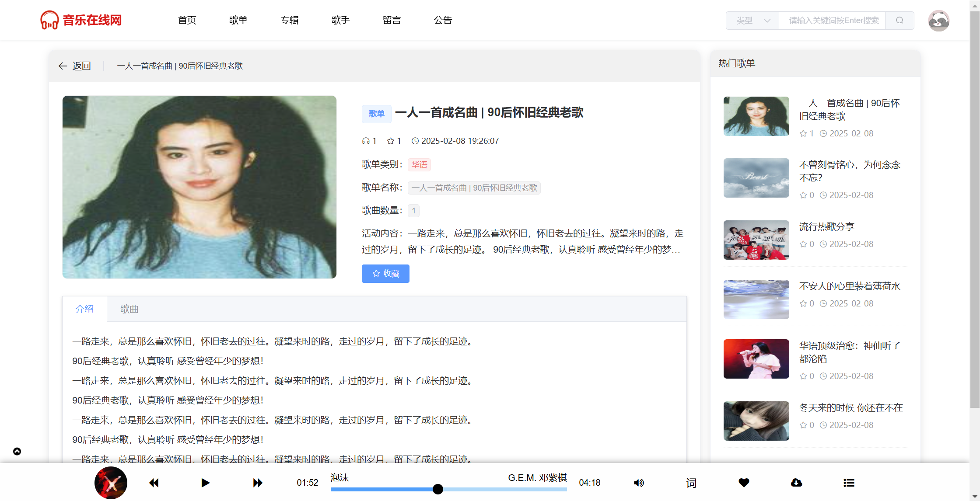Open the 类型 dropdown
The width and height of the screenshot is (980, 501).
pos(752,21)
